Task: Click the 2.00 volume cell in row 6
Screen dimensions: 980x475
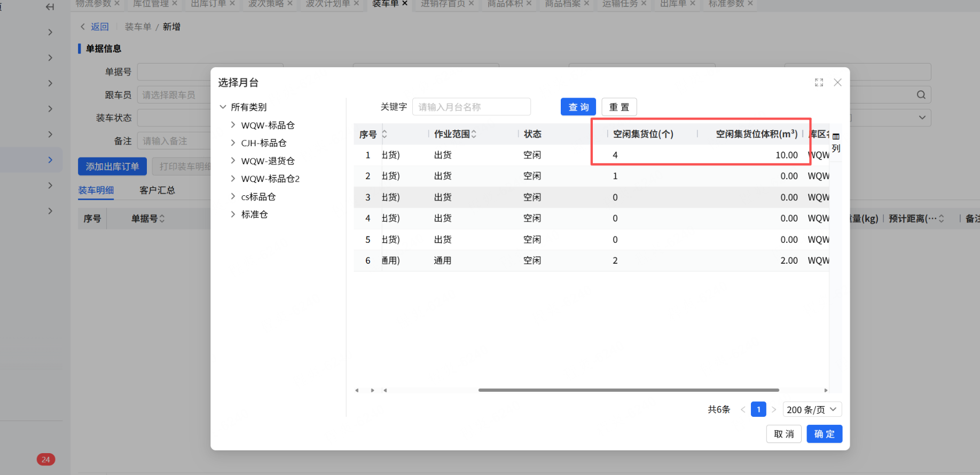Action: click(789, 260)
